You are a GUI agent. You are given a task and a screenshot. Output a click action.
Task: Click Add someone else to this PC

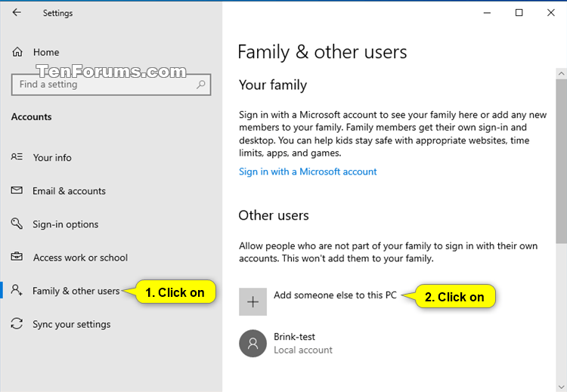tap(335, 295)
